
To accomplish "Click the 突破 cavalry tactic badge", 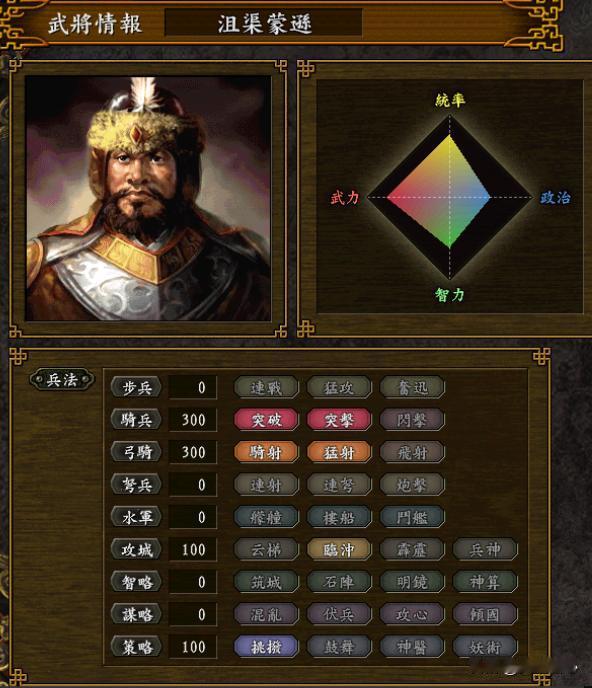I will [266, 420].
